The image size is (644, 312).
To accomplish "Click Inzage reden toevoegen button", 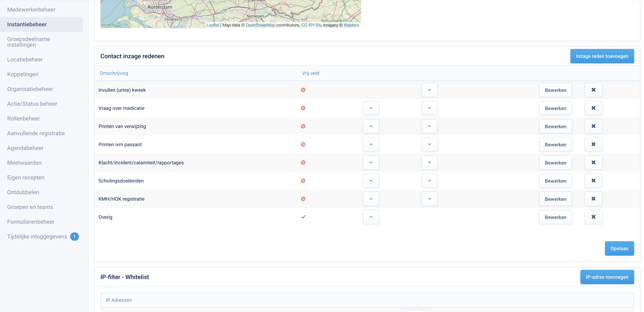I will (602, 56).
